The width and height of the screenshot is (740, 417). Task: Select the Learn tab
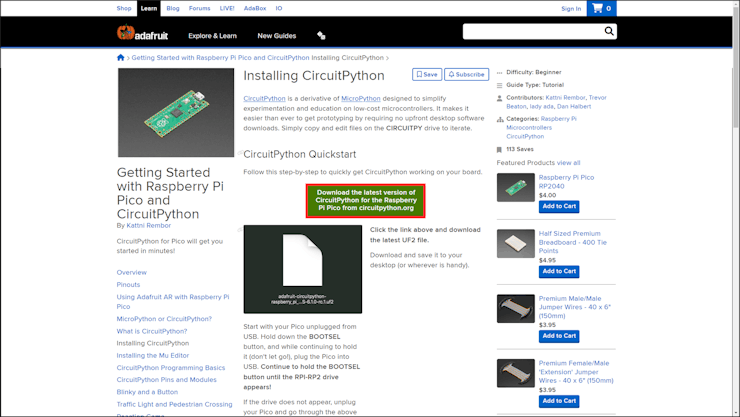click(149, 8)
